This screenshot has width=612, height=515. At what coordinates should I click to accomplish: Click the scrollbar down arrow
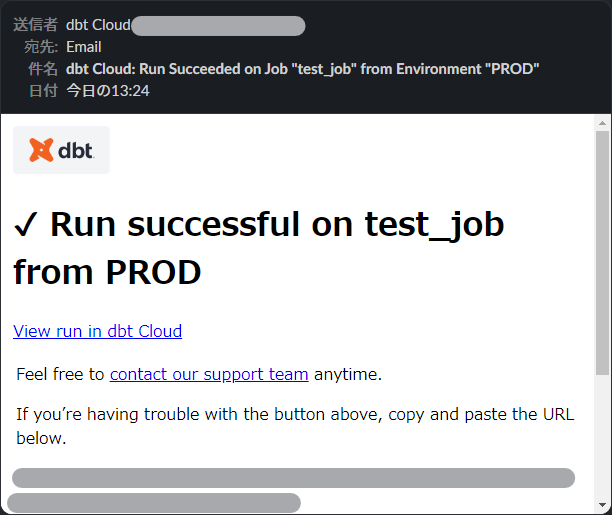pyautogui.click(x=603, y=505)
